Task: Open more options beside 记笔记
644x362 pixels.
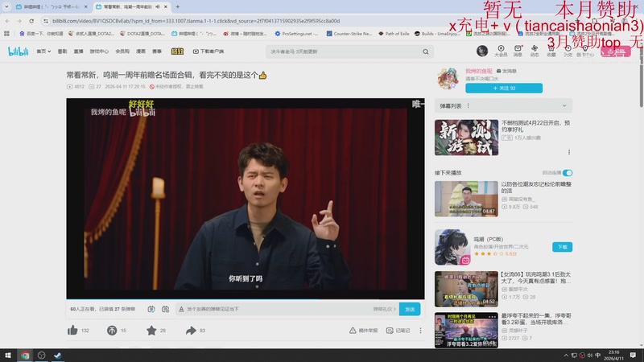Action: click(420, 331)
